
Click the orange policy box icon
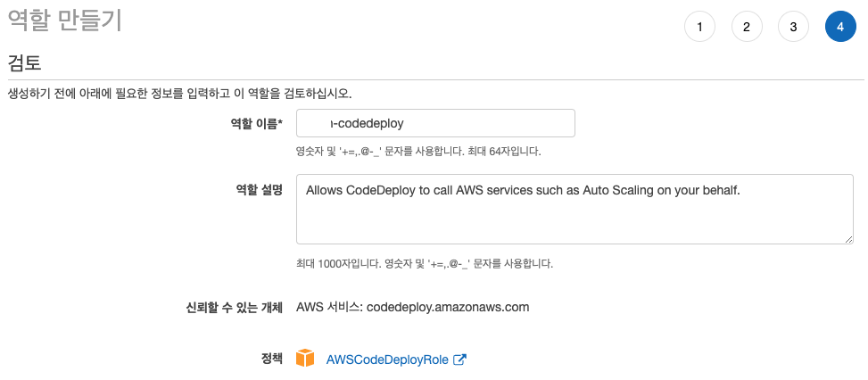pos(304,358)
